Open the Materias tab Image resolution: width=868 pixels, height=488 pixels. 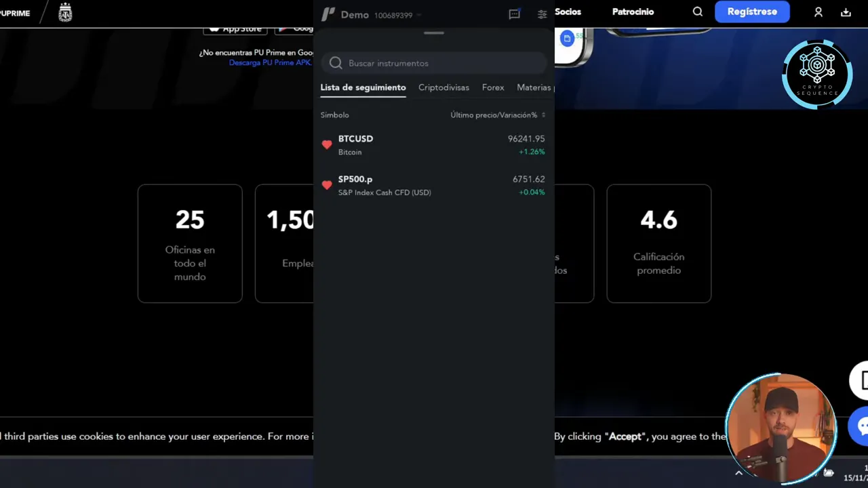click(535, 87)
